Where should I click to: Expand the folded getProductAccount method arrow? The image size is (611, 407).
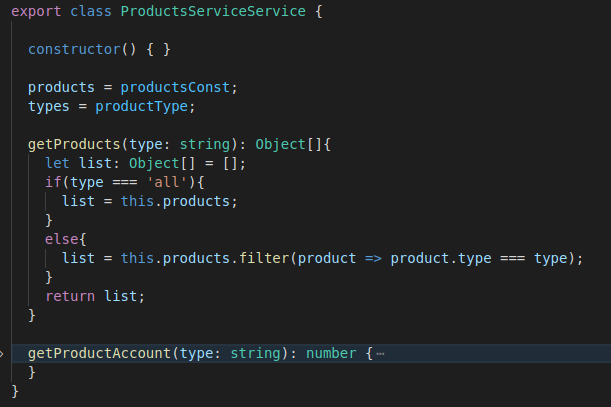tap(3, 354)
